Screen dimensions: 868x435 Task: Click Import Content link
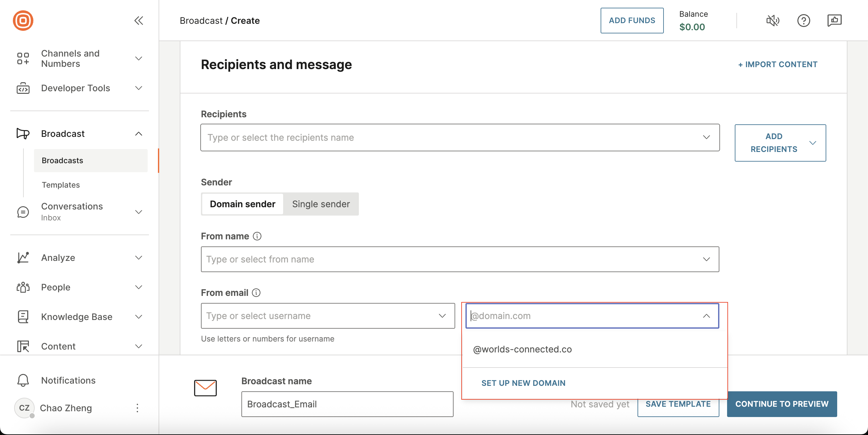click(x=777, y=64)
